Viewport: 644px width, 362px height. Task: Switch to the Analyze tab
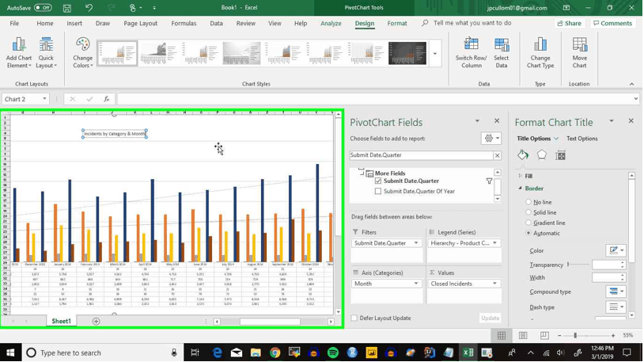point(331,24)
